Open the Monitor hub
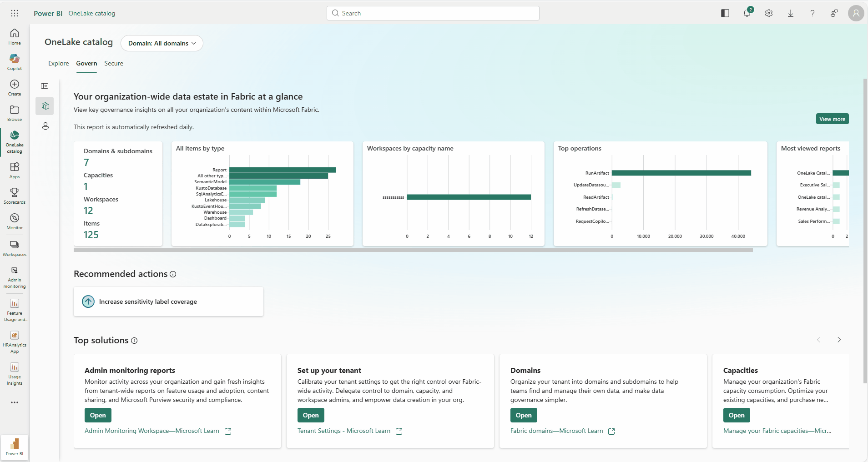Screen dimensions: 868x462 (15, 220)
